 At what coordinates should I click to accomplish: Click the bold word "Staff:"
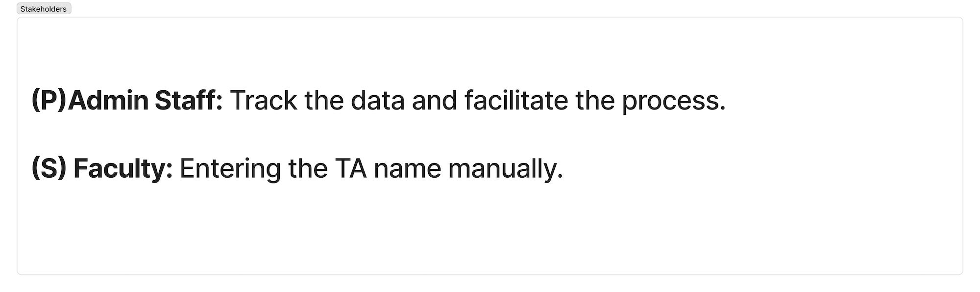click(189, 100)
